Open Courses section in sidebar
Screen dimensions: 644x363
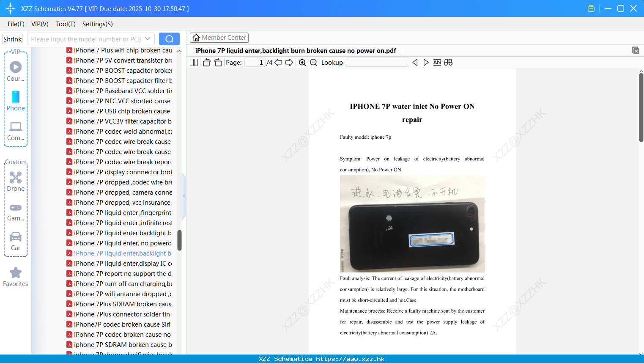16,71
